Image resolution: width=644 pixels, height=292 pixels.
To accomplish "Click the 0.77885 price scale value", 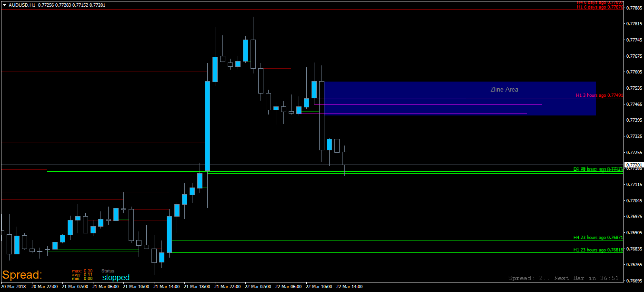I will tap(634, 8).
